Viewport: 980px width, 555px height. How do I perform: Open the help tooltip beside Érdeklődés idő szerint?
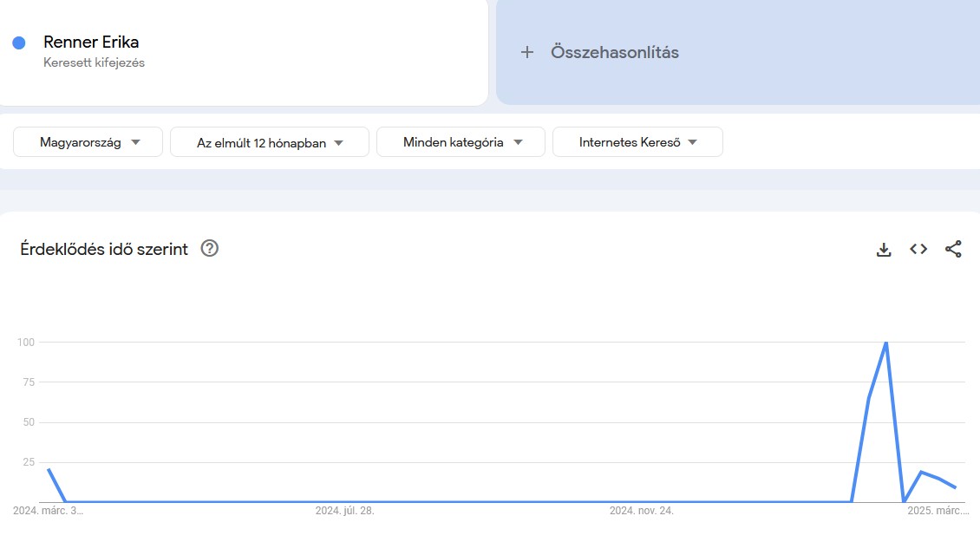pyautogui.click(x=208, y=249)
